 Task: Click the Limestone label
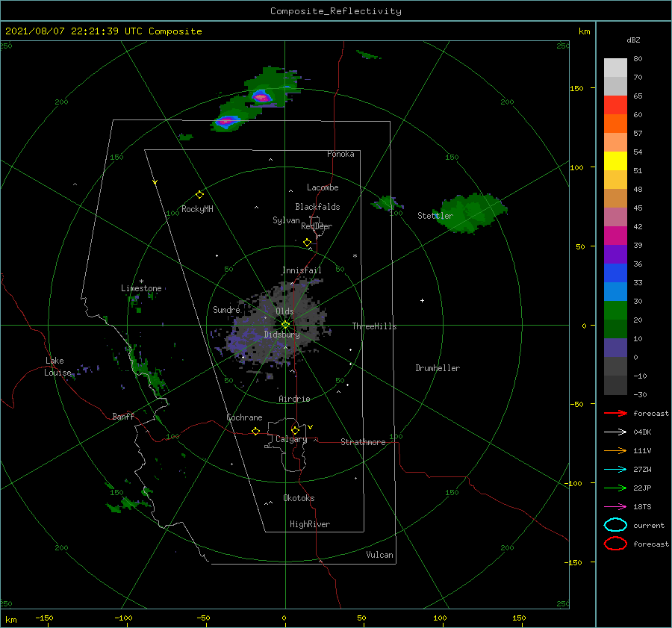[141, 288]
